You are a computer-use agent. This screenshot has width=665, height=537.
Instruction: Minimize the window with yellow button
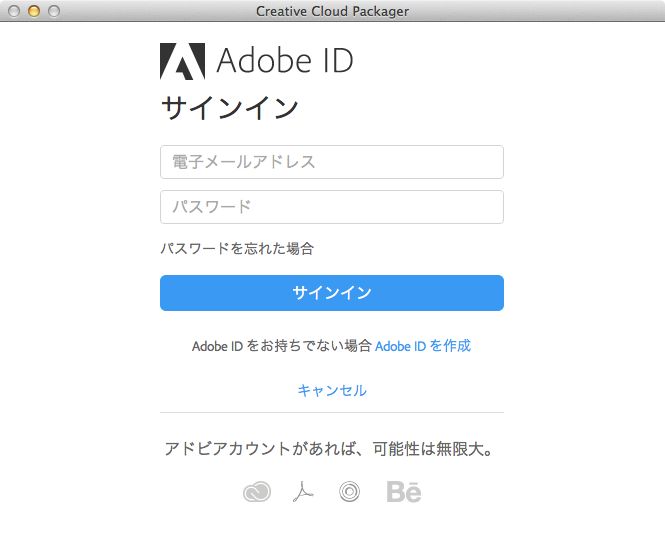34,11
